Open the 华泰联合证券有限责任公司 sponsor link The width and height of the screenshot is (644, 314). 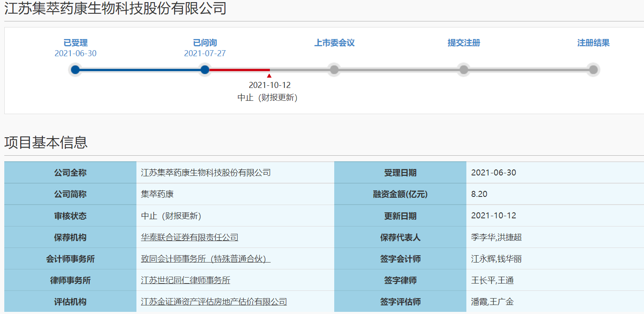click(190, 237)
